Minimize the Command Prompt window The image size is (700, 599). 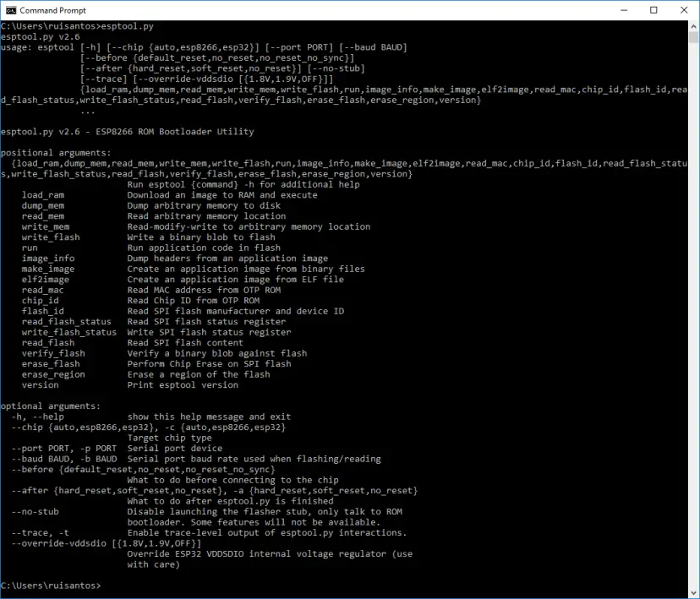pos(624,10)
